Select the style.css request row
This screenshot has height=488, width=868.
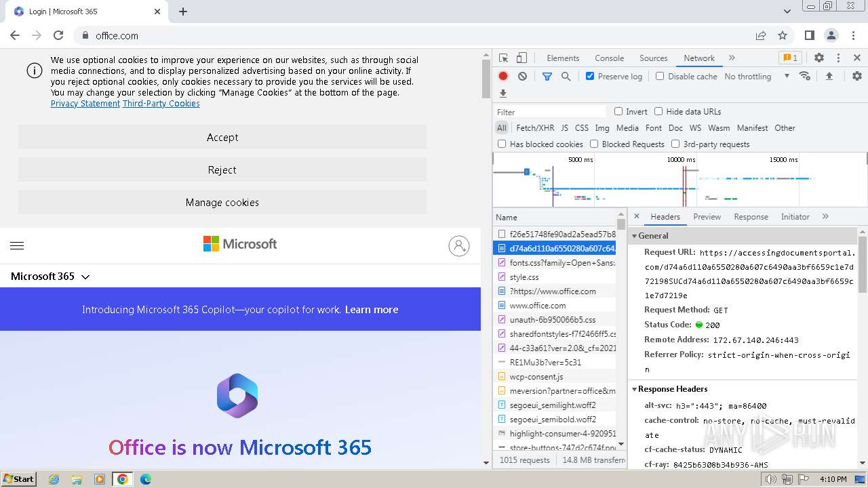click(x=555, y=277)
